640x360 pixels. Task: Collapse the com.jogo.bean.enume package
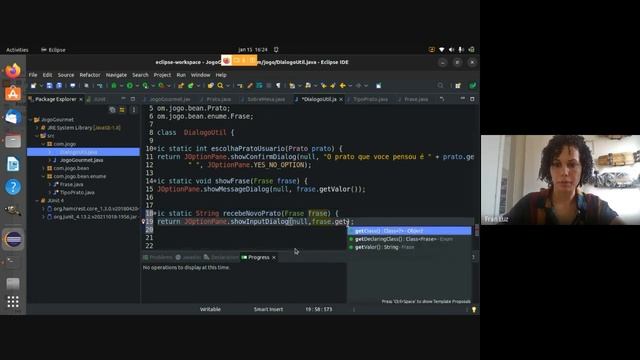[44, 176]
